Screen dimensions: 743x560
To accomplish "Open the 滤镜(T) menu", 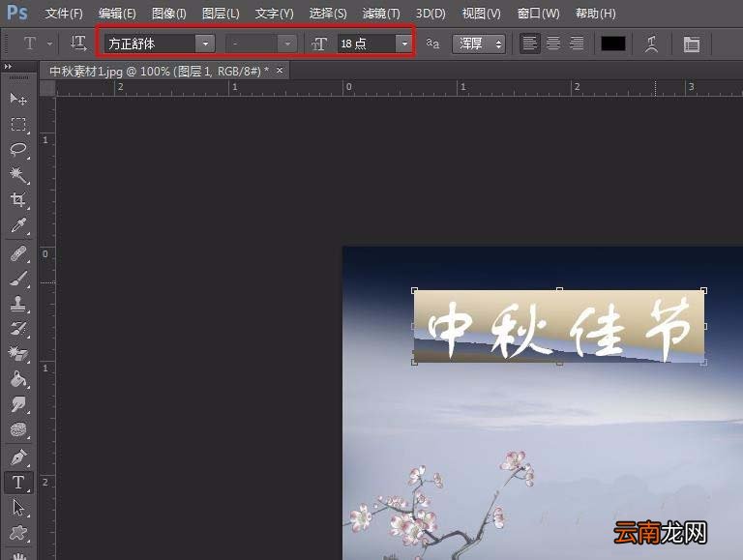I will coord(380,14).
